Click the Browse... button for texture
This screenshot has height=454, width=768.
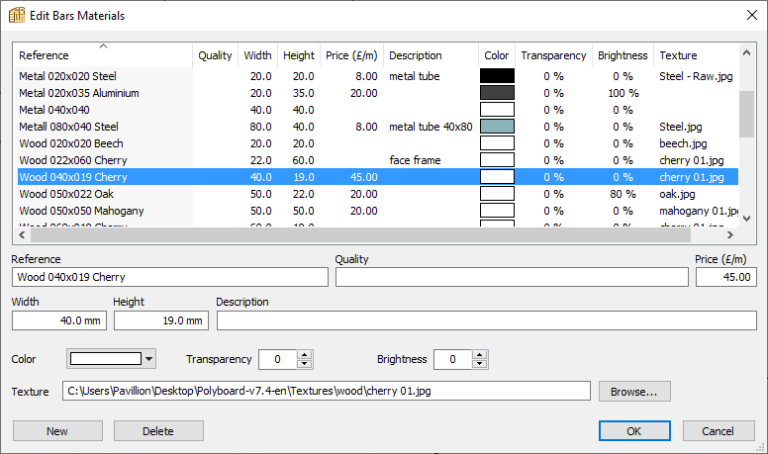634,391
